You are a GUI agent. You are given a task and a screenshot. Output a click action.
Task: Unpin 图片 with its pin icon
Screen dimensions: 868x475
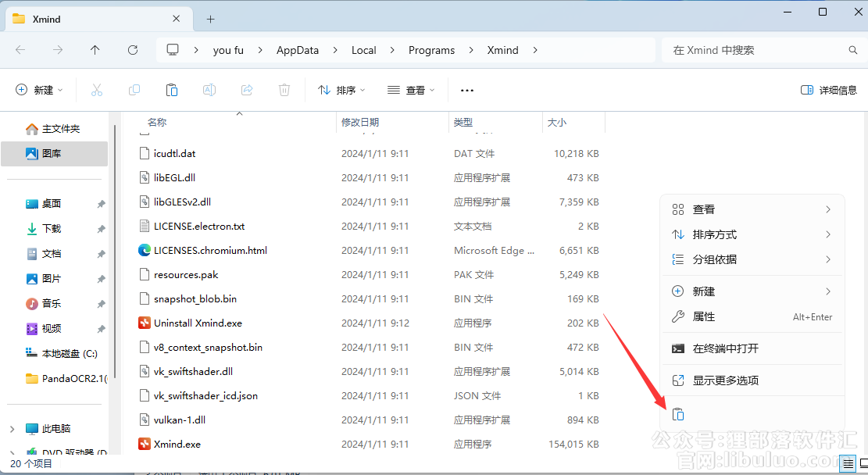pos(101,279)
